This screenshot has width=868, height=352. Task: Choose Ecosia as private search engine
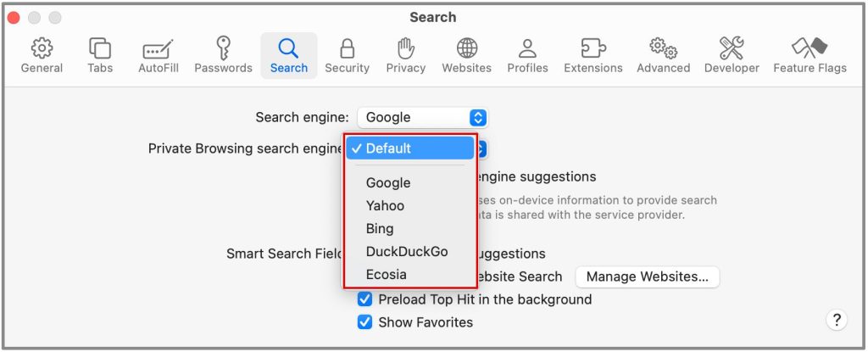tap(387, 275)
